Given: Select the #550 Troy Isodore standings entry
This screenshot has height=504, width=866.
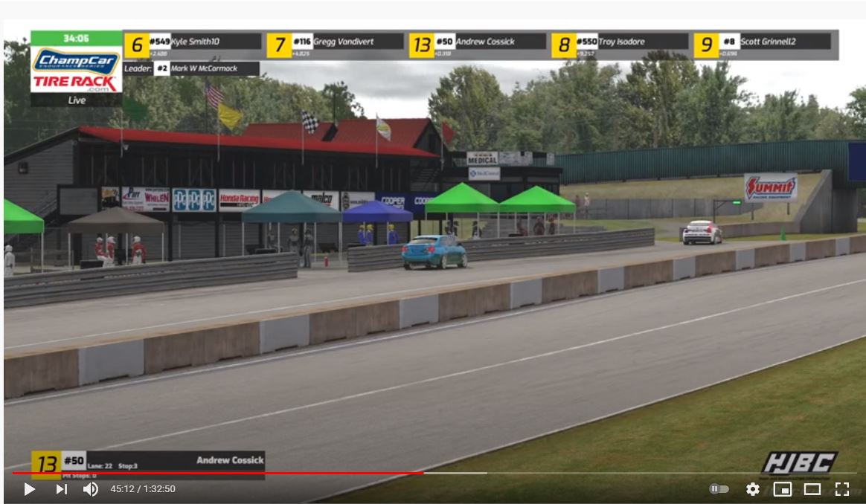Looking at the screenshot, I should [620, 45].
